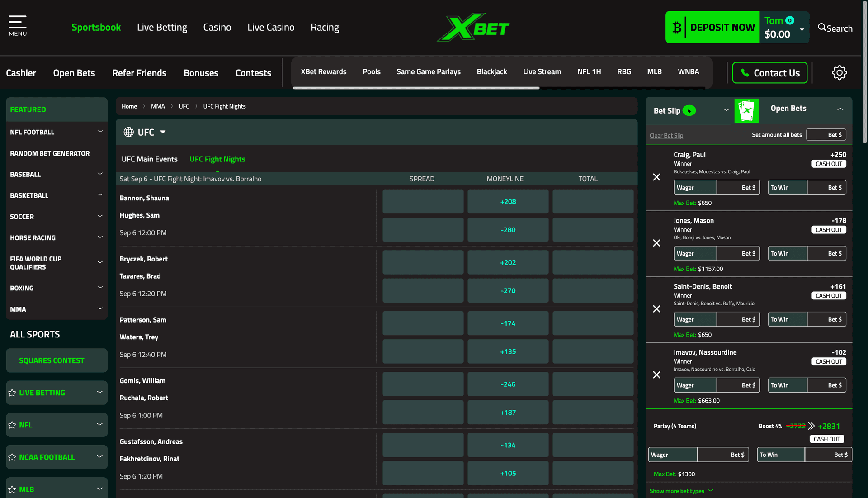Open the UFC league dropdown arrow

click(163, 132)
